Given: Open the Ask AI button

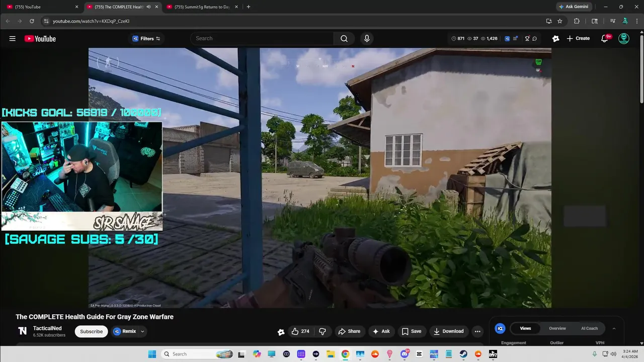Looking at the screenshot, I should [380, 331].
